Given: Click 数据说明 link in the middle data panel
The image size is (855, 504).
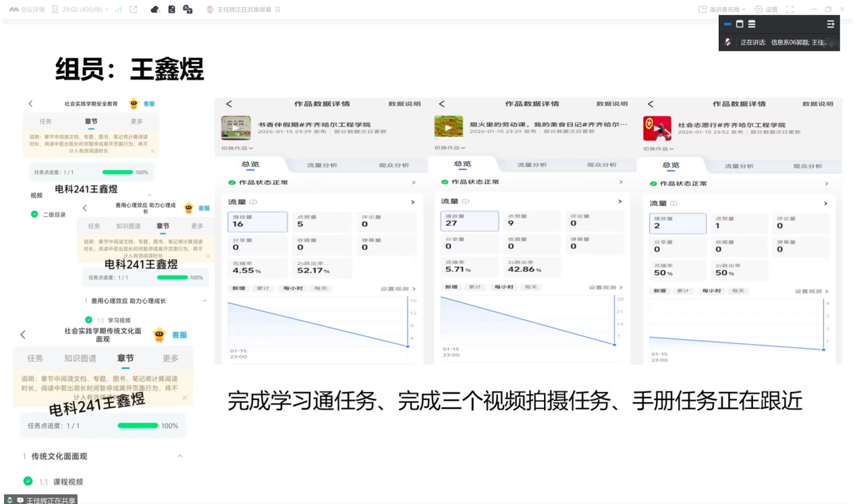Looking at the screenshot, I should coord(612,104).
